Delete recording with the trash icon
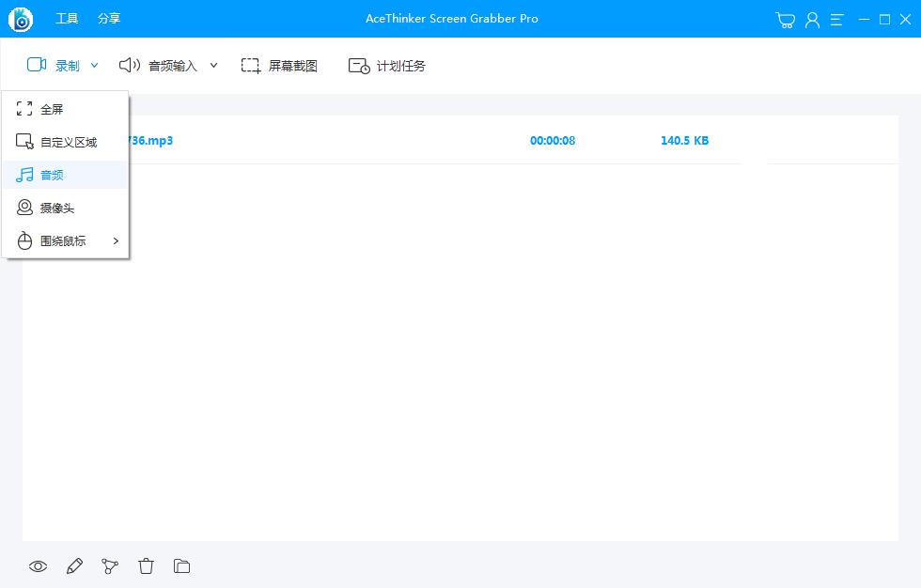921x588 pixels. click(x=146, y=566)
